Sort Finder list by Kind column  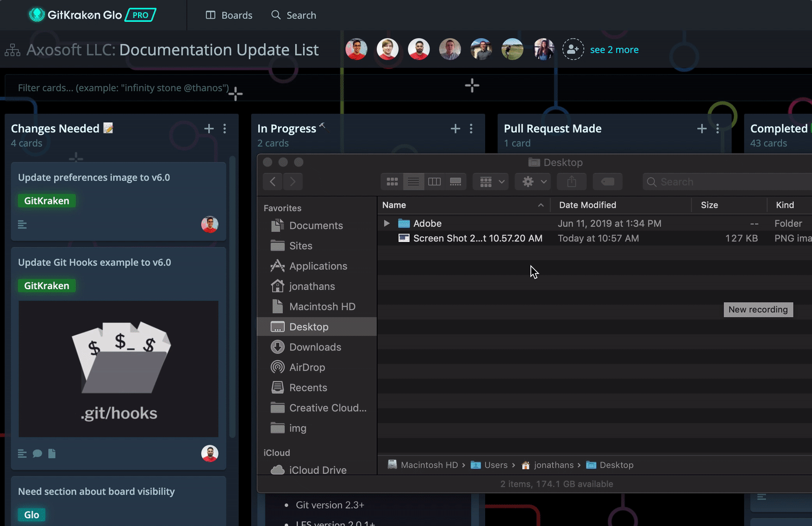pyautogui.click(x=790, y=205)
